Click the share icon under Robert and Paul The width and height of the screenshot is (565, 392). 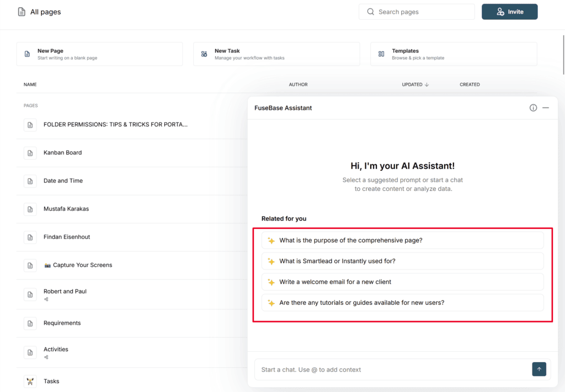[x=46, y=299]
